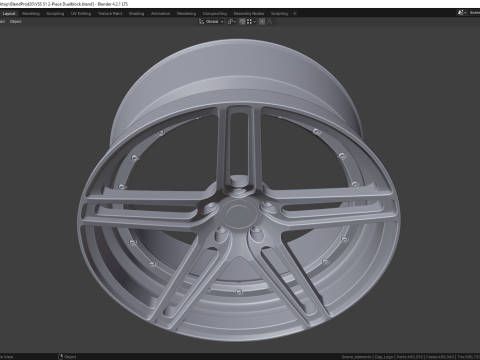This screenshot has height=360, width=480.
Task: Click the Verts count in status bar
Action: (x=409, y=357)
